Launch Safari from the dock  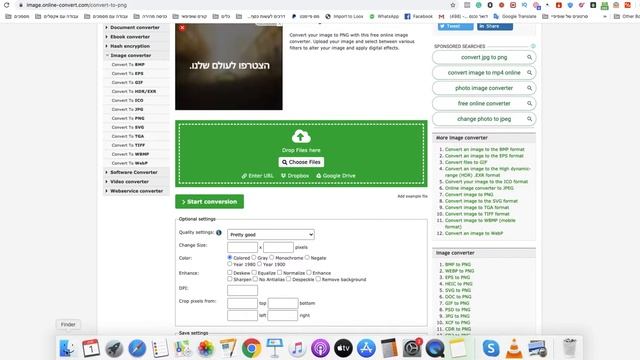137,348
